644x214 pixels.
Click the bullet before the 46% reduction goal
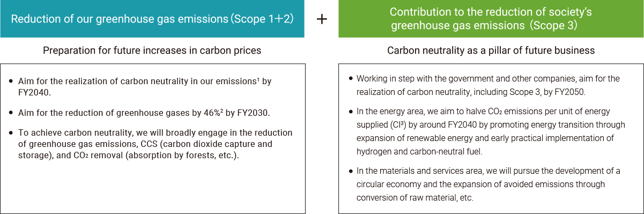(x=12, y=113)
